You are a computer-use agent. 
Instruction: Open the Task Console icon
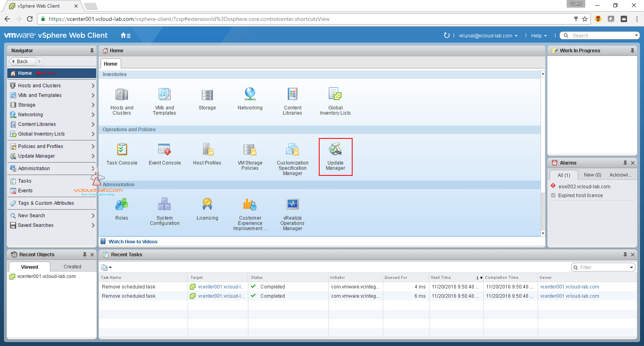[122, 149]
